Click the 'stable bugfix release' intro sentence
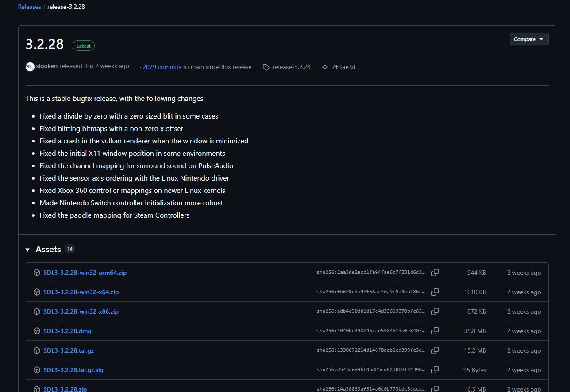 click(115, 98)
